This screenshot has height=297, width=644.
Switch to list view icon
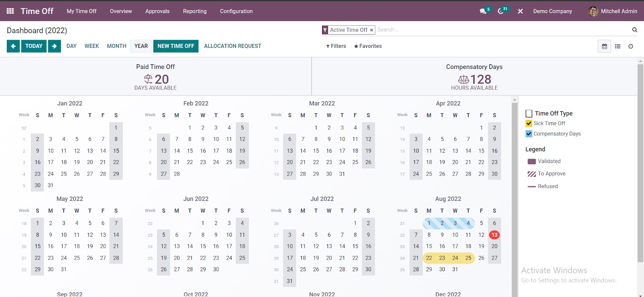coord(618,46)
